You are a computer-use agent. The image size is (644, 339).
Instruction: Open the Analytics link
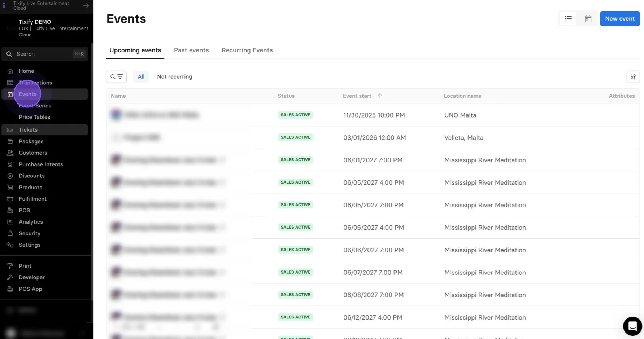(31, 222)
